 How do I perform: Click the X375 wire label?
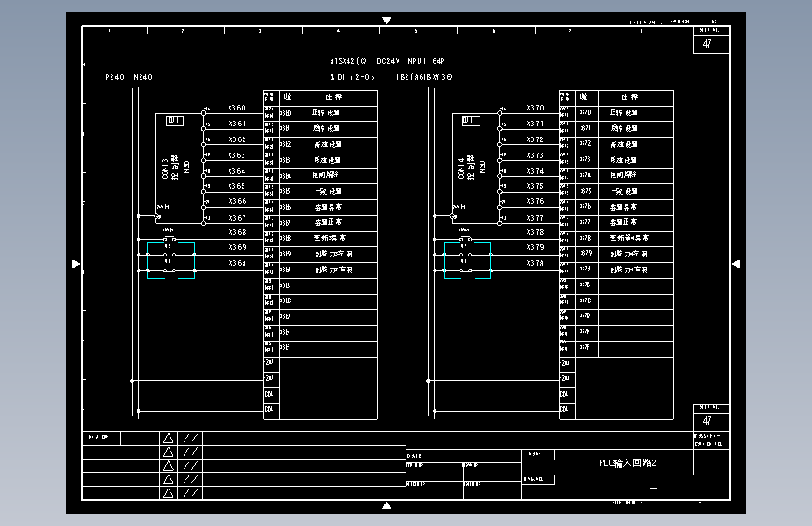pos(536,186)
